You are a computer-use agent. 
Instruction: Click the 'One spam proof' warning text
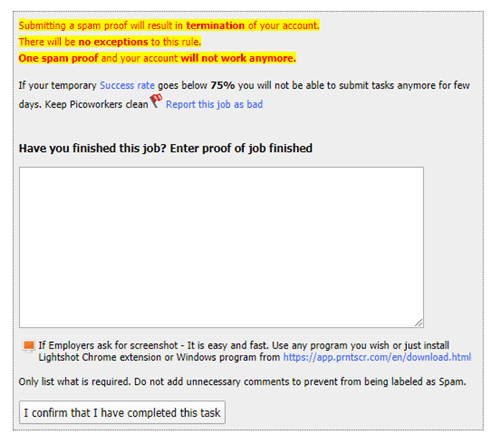(58, 58)
